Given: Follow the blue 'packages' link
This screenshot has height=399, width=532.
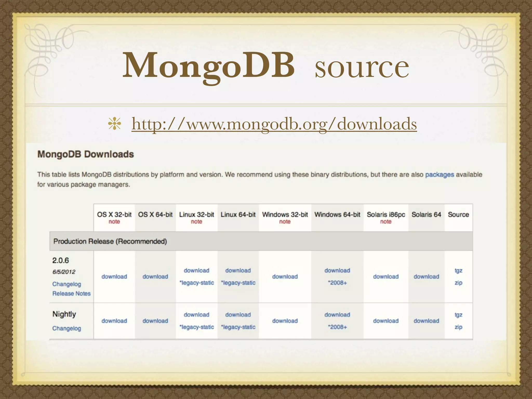Looking at the screenshot, I should tap(440, 175).
